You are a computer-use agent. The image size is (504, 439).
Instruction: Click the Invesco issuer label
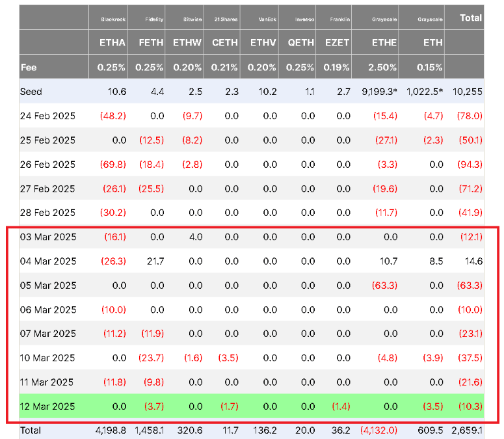305,20
